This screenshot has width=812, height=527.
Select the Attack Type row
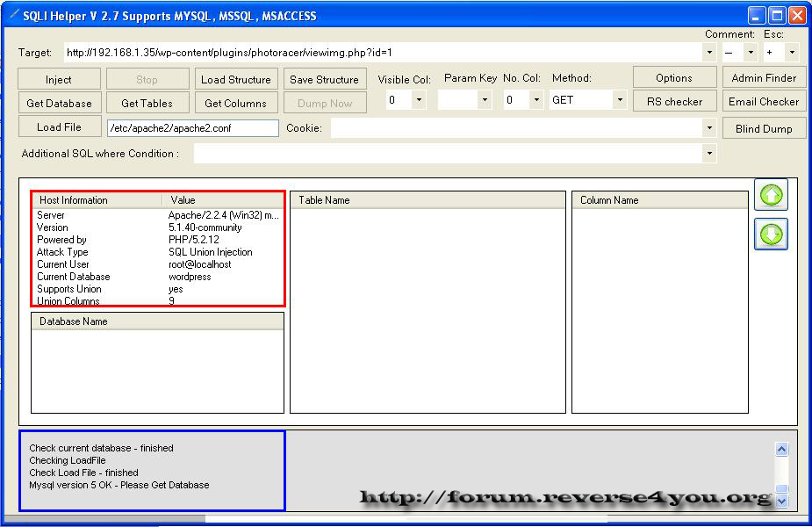pyautogui.click(x=158, y=252)
